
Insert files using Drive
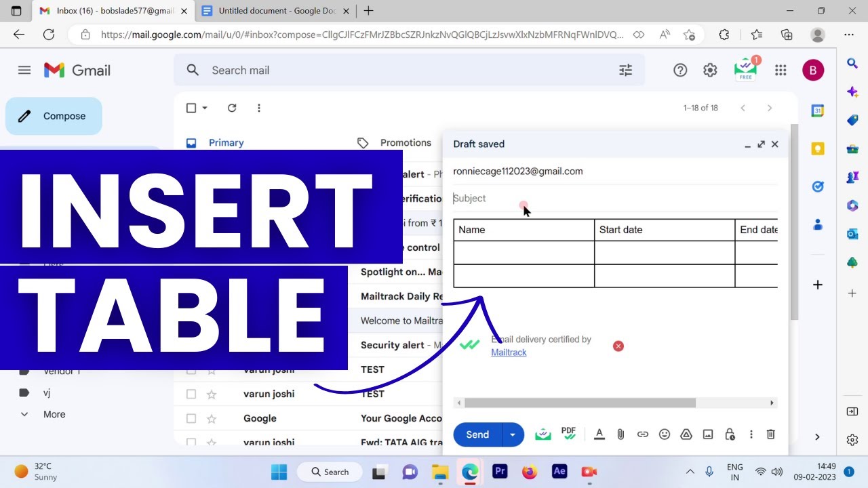point(686,434)
